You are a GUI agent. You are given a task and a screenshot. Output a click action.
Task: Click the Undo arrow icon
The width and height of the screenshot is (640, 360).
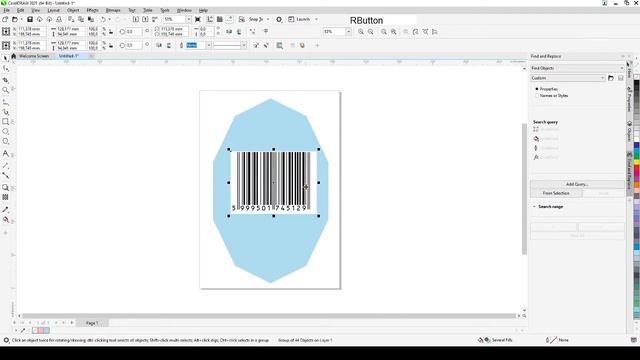[103, 19]
